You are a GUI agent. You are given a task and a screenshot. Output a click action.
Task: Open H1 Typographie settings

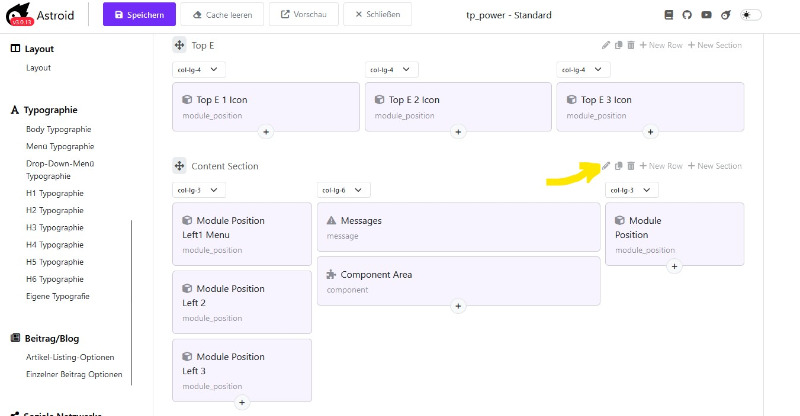click(55, 193)
